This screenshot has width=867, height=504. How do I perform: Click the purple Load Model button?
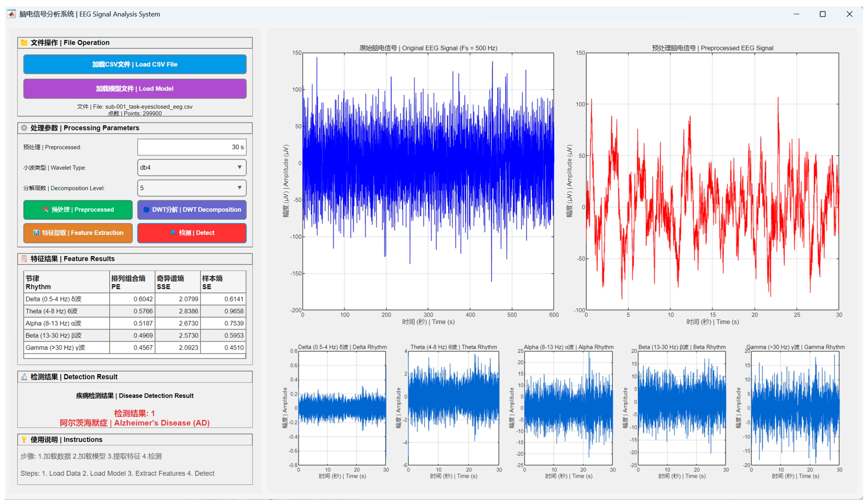135,89
